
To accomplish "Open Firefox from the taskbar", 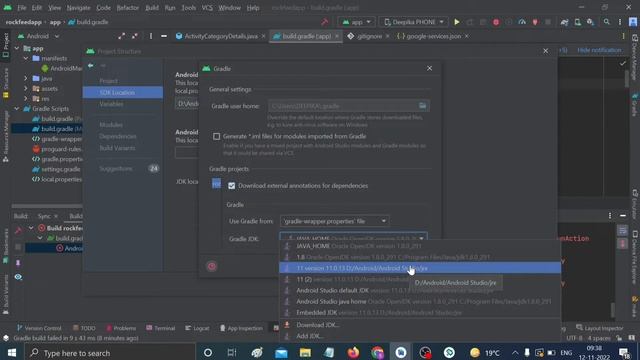I will coord(353,353).
